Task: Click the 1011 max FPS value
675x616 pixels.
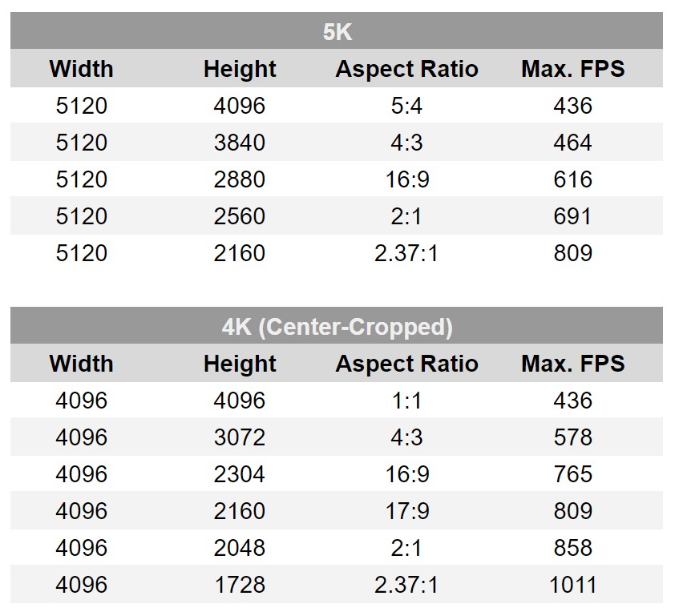Action: [x=573, y=585]
